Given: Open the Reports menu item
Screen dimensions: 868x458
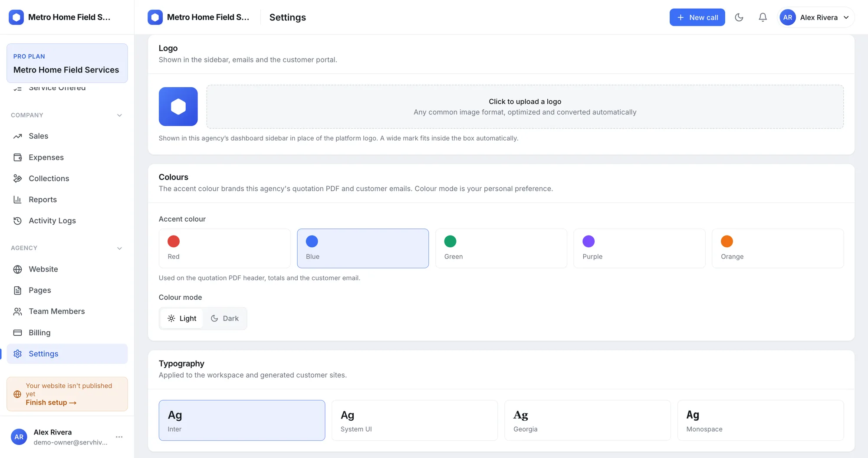Looking at the screenshot, I should tap(67, 200).
